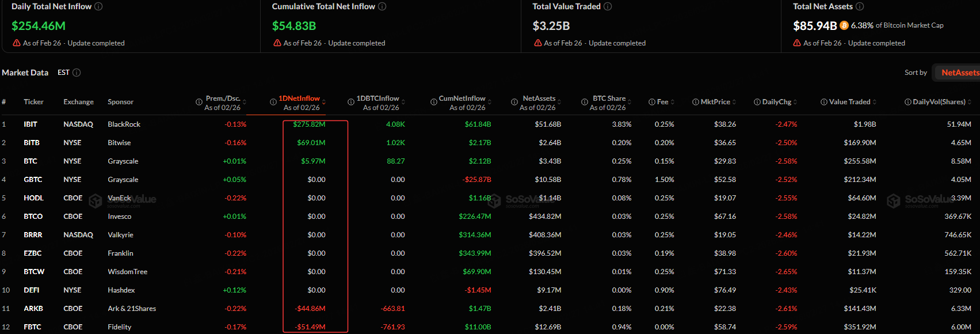Click info icon beside Total Net Assets

pos(860,6)
